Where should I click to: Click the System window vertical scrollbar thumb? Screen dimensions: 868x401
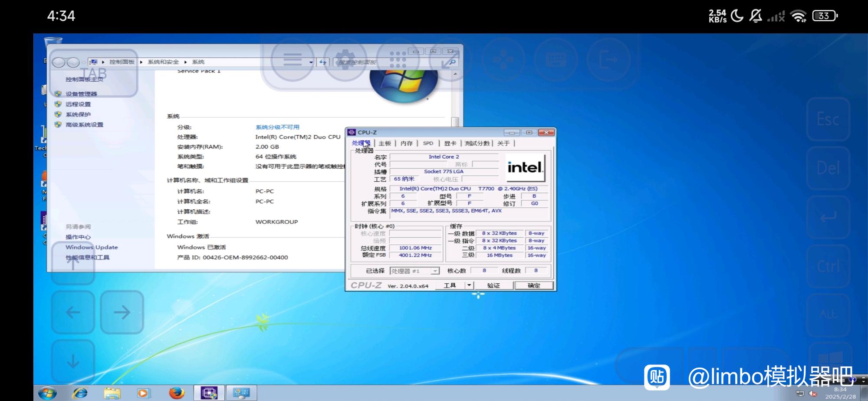click(455, 122)
